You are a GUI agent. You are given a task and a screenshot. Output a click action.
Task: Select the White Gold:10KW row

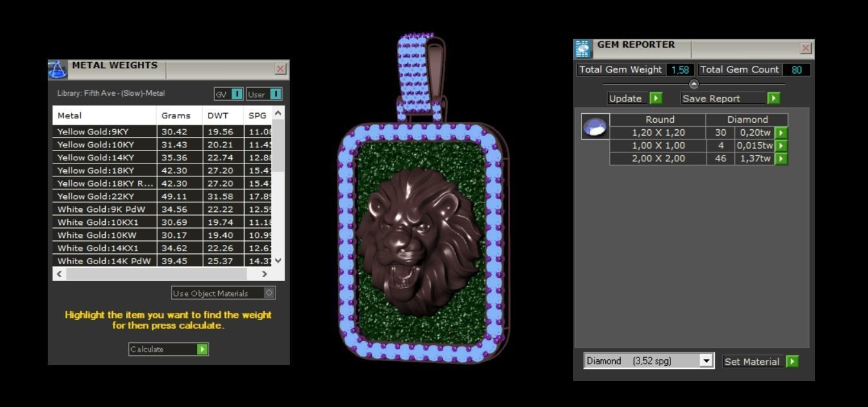[163, 235]
